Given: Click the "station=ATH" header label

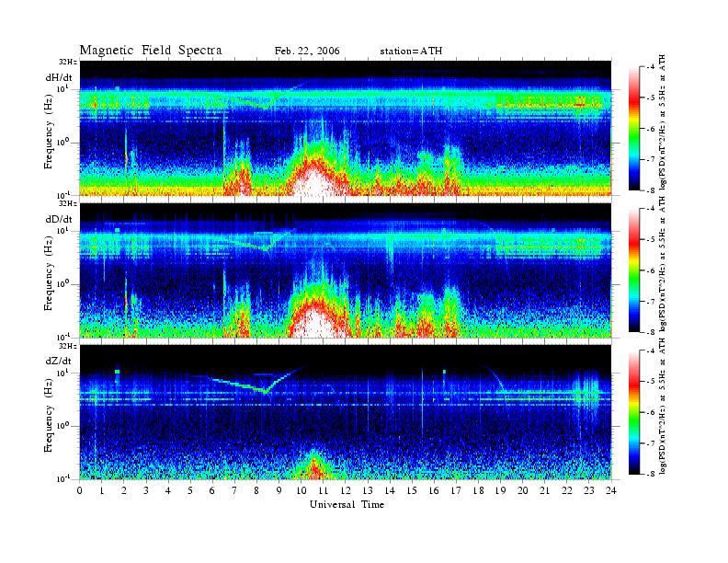Looking at the screenshot, I should [x=411, y=51].
